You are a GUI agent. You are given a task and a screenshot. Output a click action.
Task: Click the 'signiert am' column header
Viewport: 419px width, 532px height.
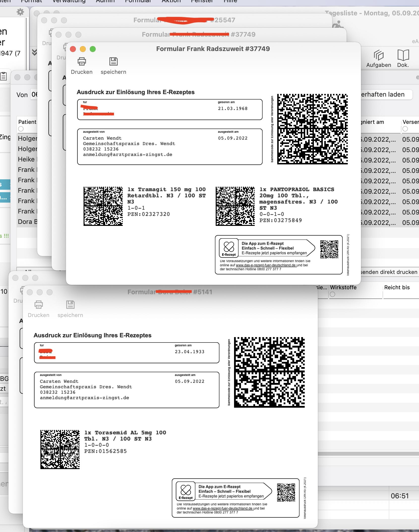pyautogui.click(x=373, y=122)
